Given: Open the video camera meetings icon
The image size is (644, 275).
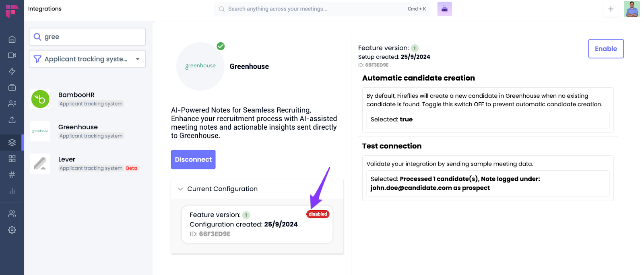Looking at the screenshot, I should point(12,55).
